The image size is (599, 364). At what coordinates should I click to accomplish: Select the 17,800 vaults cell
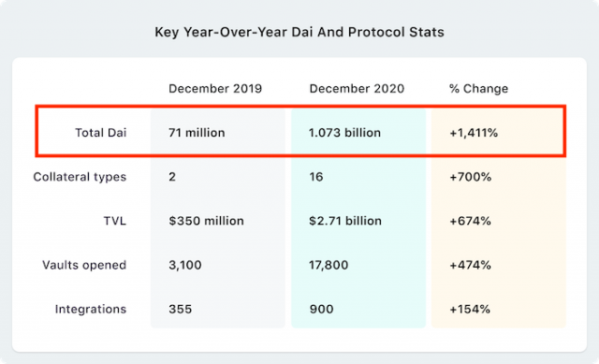tap(329, 265)
